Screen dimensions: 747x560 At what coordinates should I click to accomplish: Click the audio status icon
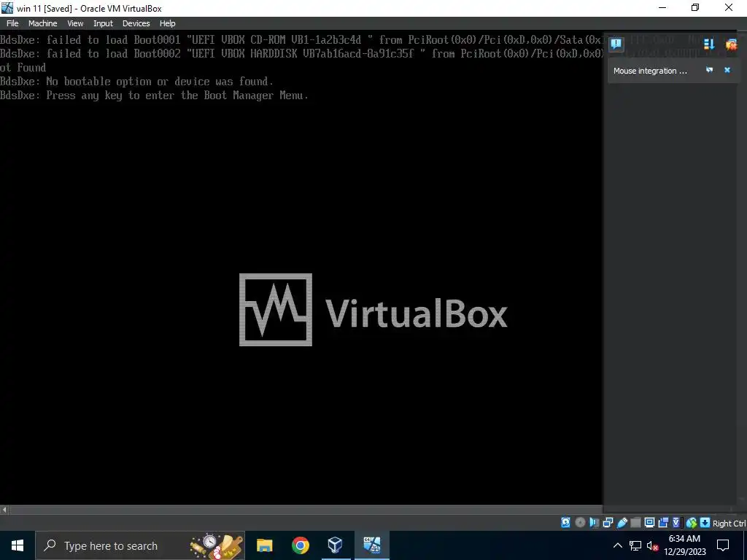click(594, 522)
